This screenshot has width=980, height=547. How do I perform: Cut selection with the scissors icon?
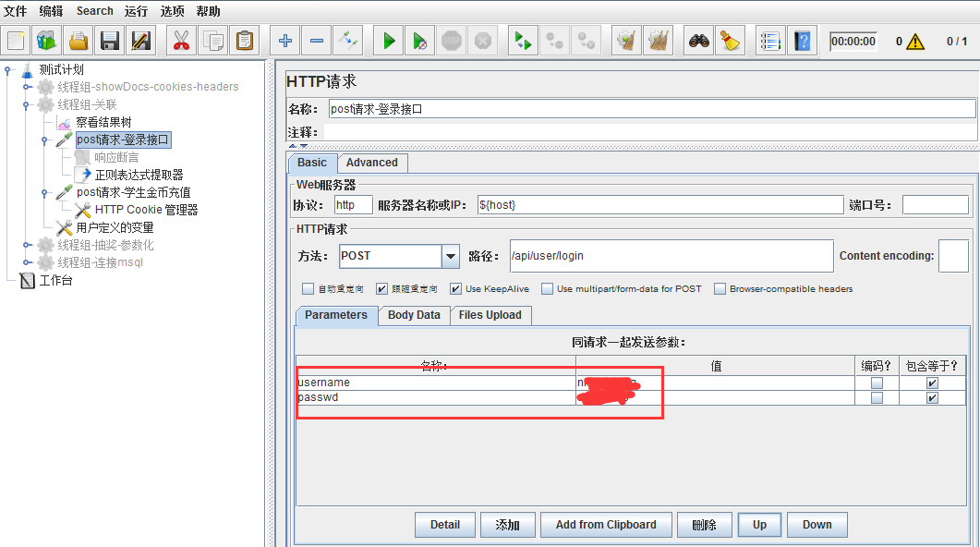(x=181, y=42)
